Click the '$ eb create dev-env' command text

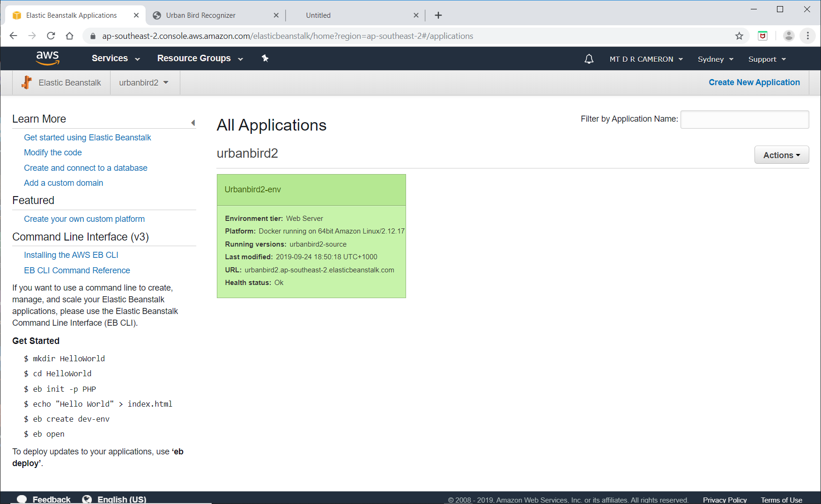pyautogui.click(x=67, y=419)
